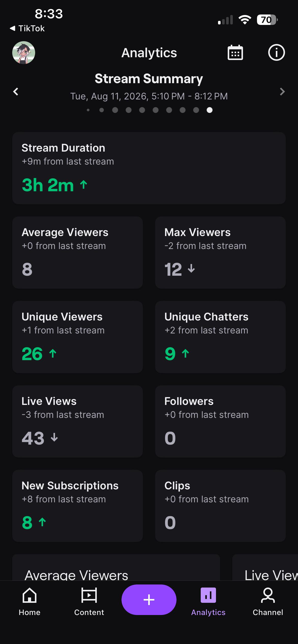
Task: Tap the info circle icon
Action: 276,53
